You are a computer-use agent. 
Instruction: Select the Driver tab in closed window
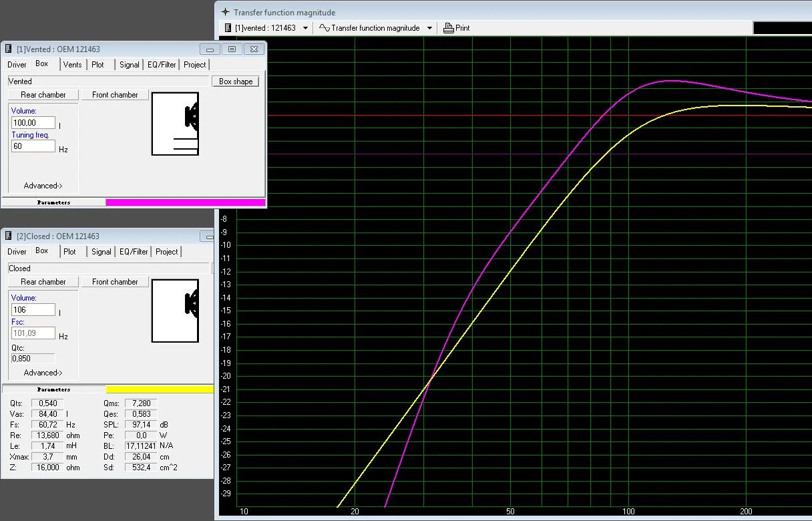tap(17, 252)
